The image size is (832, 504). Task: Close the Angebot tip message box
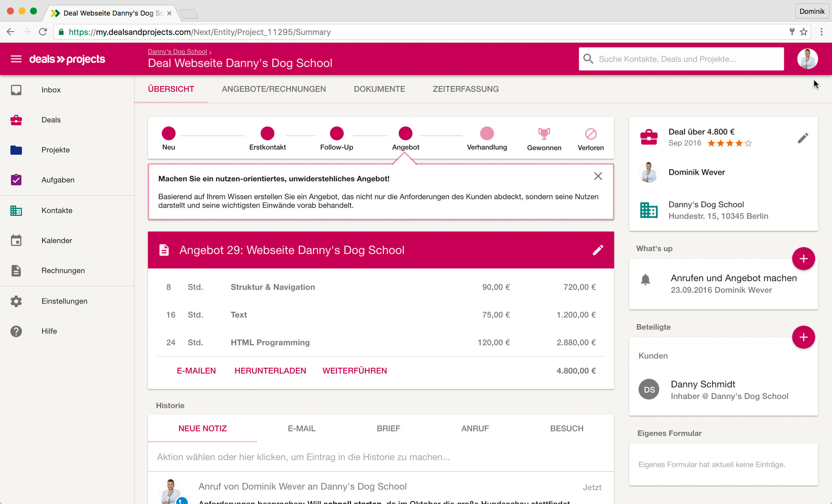point(598,176)
